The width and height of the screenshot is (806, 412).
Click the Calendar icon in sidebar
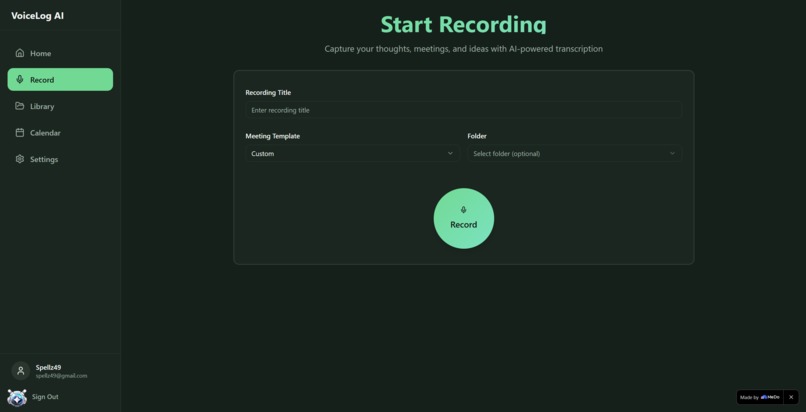tap(20, 133)
